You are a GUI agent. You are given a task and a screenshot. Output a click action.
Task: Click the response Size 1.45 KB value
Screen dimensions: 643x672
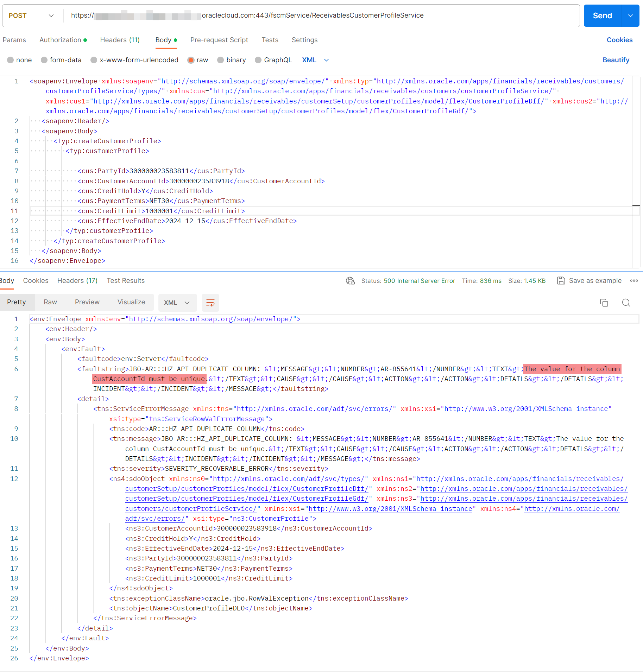pyautogui.click(x=535, y=281)
